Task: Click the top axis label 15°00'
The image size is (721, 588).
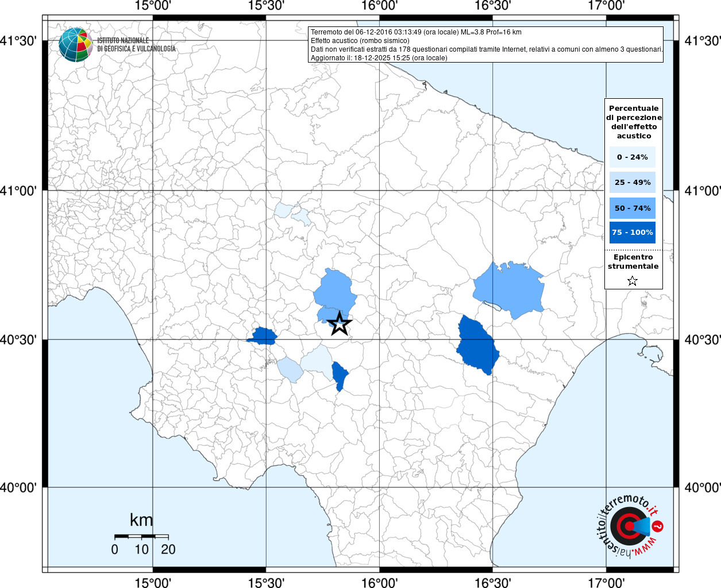Action: pos(153,6)
